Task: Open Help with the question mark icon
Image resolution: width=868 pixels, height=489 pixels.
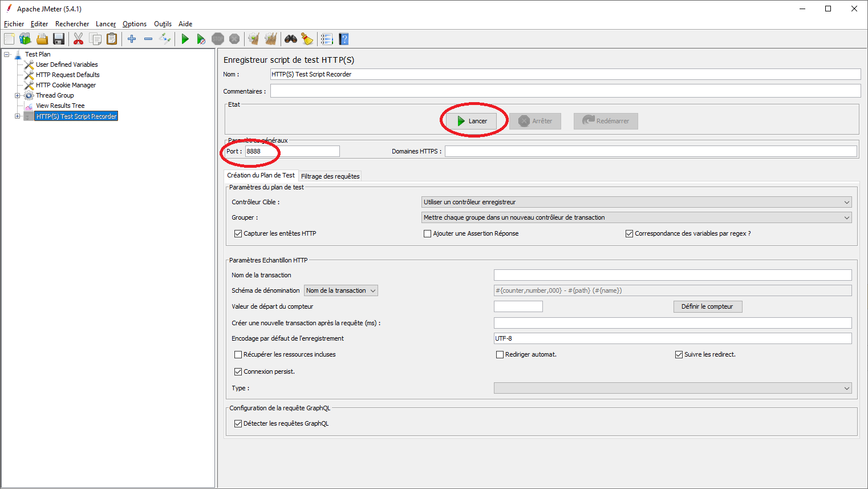Action: [x=343, y=39]
